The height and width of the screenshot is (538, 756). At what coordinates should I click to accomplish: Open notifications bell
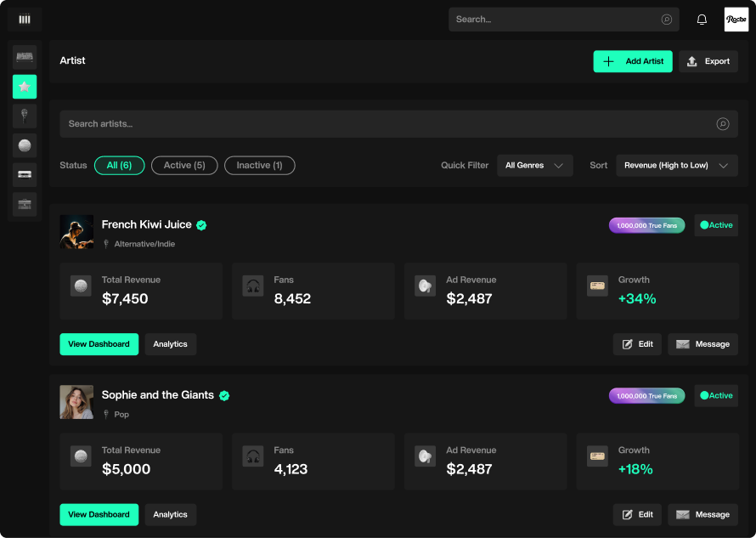[702, 20]
